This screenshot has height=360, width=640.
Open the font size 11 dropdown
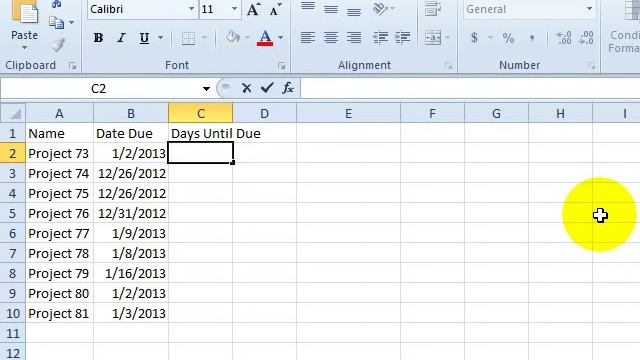(234, 9)
